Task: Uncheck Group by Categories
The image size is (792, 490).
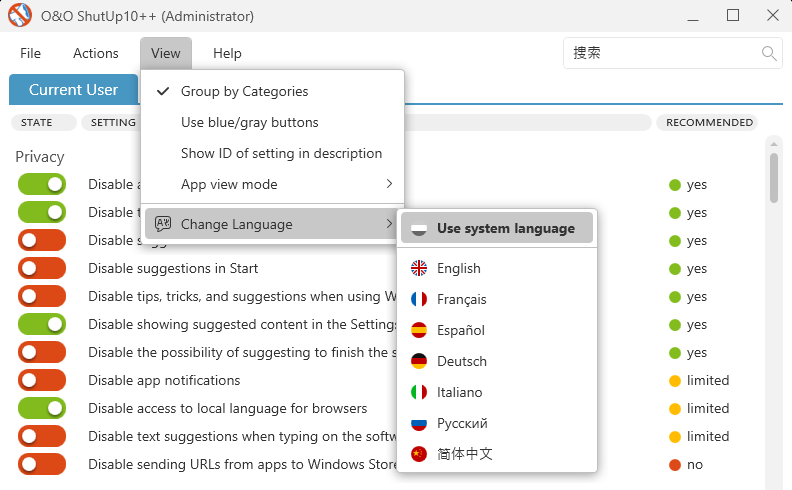Action: pyautogui.click(x=244, y=91)
